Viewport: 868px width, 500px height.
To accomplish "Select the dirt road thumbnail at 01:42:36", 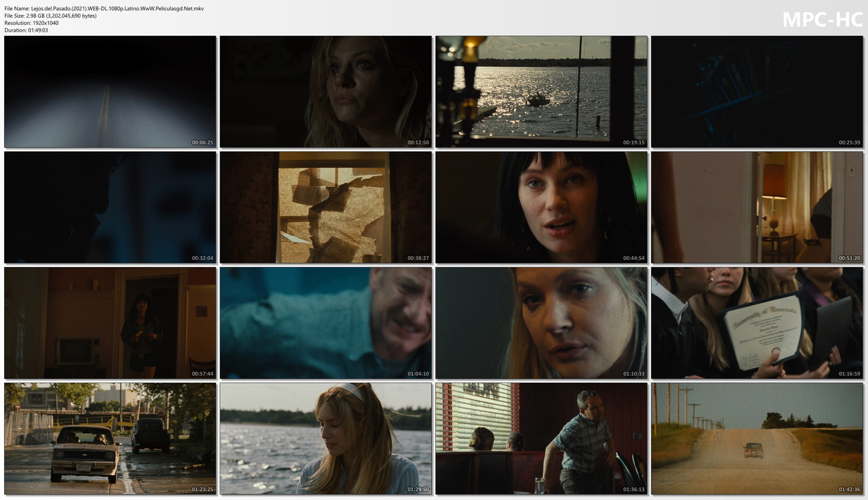I will tap(757, 439).
